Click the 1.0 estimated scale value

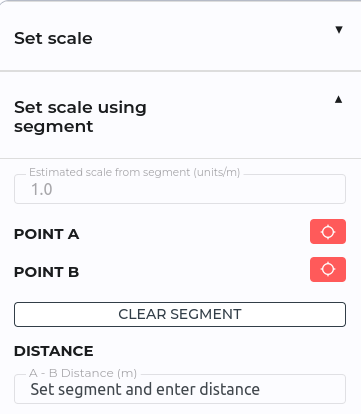(42, 189)
